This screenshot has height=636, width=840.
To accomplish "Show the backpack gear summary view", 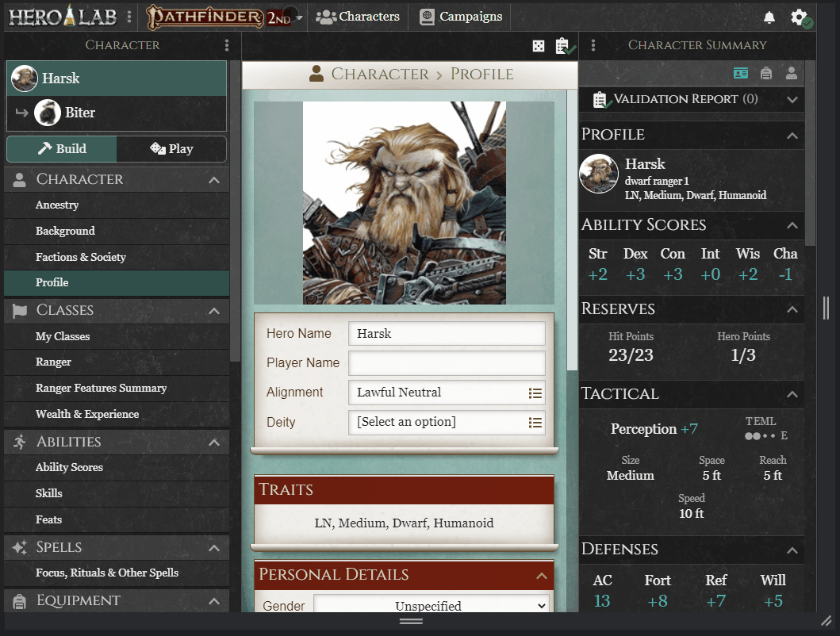I will [766, 74].
